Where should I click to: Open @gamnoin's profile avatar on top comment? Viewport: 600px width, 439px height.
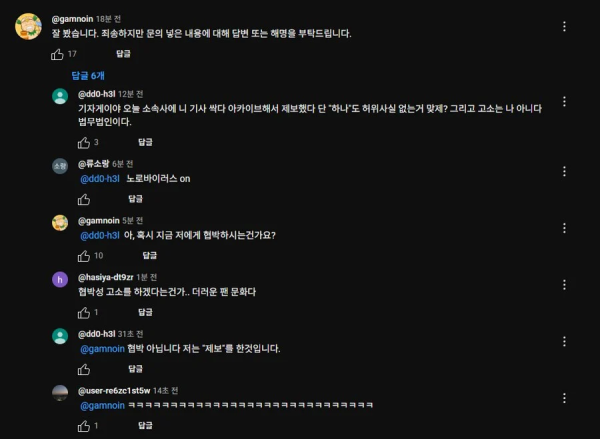(x=28, y=26)
